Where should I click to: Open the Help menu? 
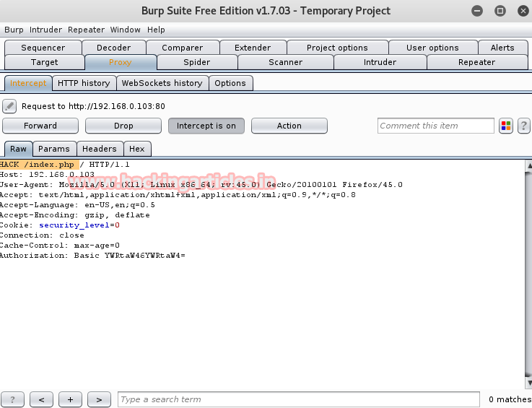[156, 30]
